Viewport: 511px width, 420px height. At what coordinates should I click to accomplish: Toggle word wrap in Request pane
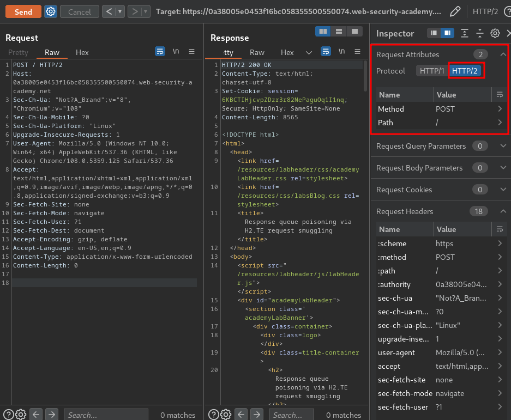point(160,51)
